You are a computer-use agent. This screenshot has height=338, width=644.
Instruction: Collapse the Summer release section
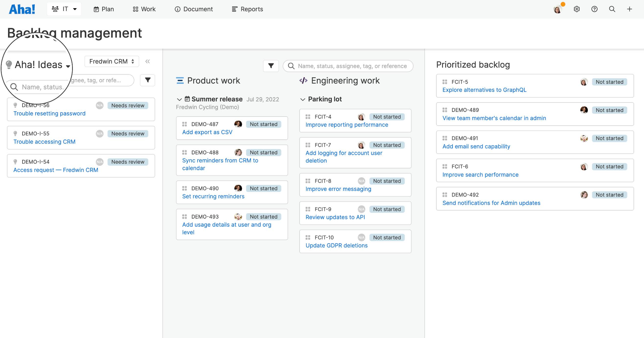pyautogui.click(x=179, y=99)
